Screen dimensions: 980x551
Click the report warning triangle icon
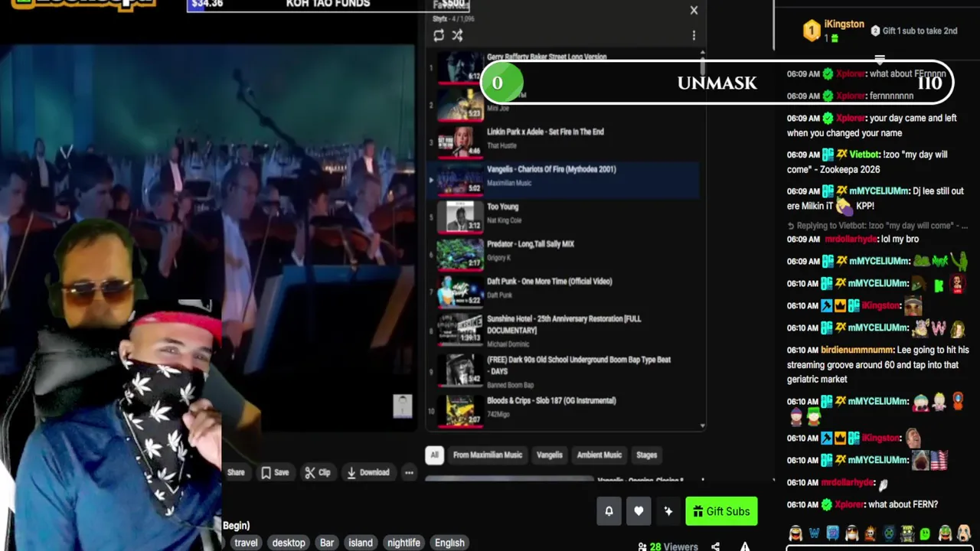pyautogui.click(x=744, y=546)
